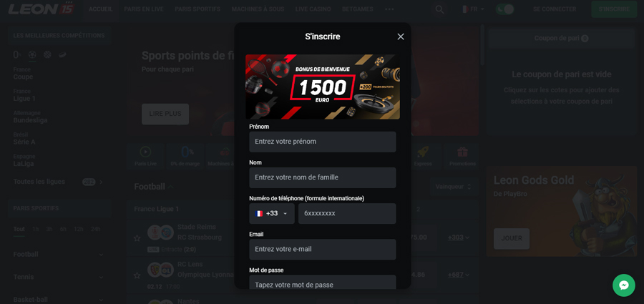Select the football icon in competitions filter
Screen dimensions: 644x304
click(x=32, y=54)
